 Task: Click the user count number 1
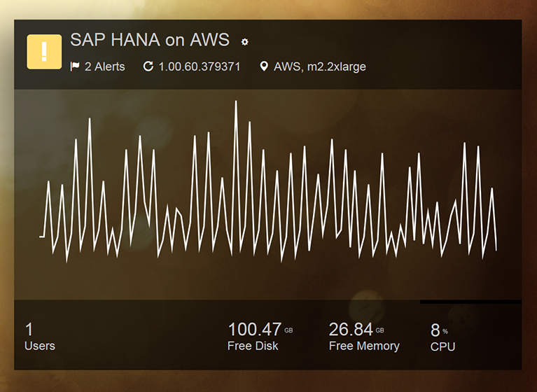click(x=29, y=329)
